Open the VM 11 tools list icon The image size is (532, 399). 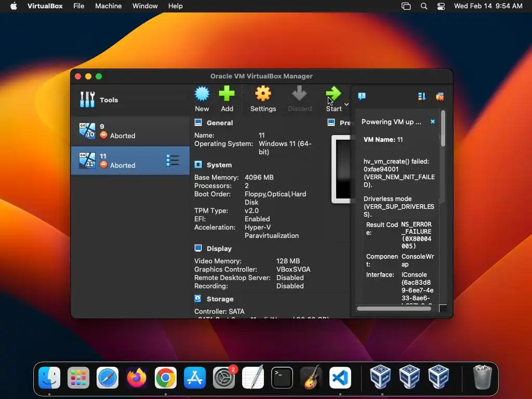tap(172, 161)
